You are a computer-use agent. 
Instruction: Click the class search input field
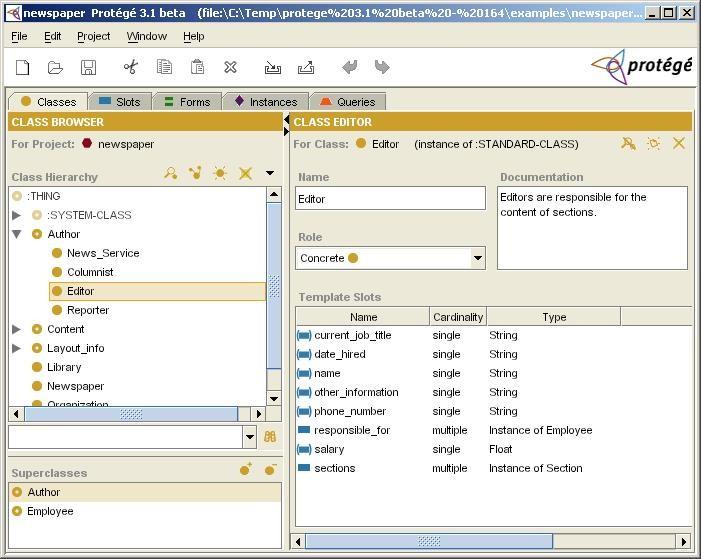(x=126, y=437)
